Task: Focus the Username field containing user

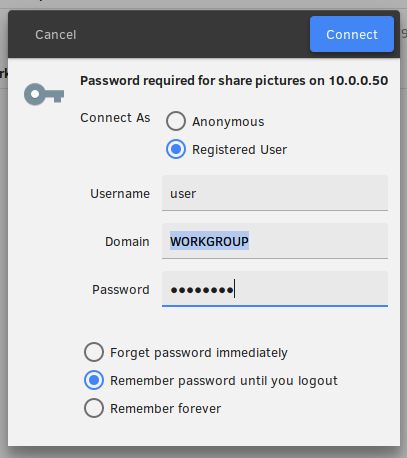Action: 275,193
